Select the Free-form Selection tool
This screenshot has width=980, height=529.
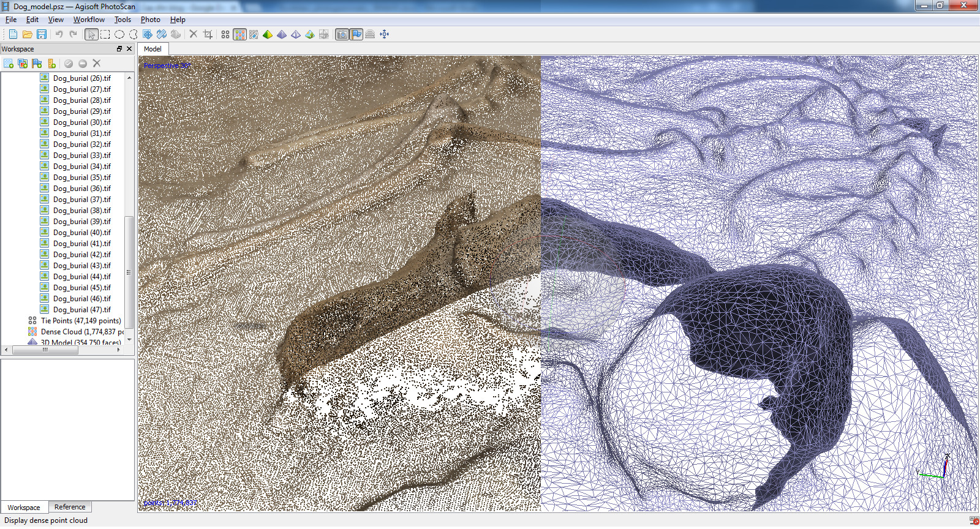(x=134, y=34)
